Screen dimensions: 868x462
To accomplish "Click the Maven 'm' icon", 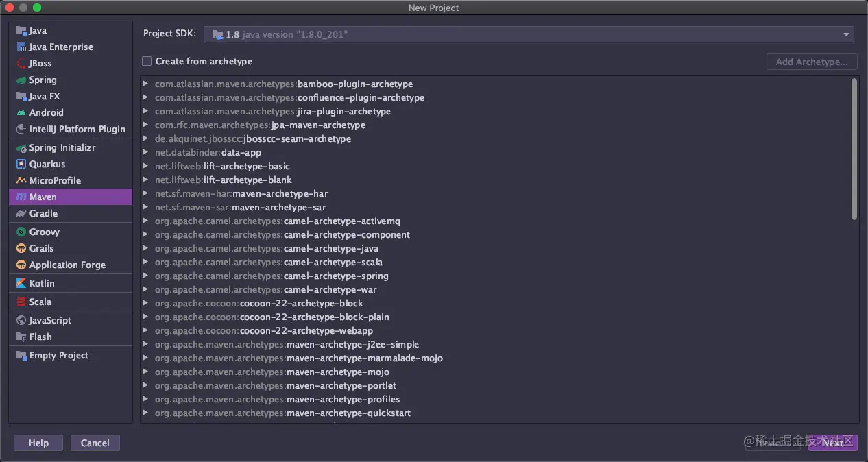I will [x=21, y=197].
